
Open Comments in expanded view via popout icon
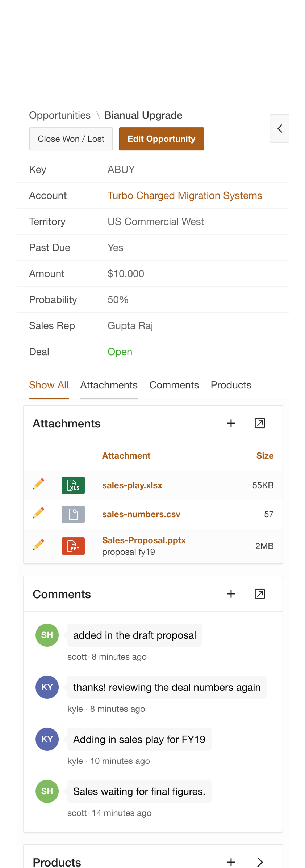tap(260, 593)
